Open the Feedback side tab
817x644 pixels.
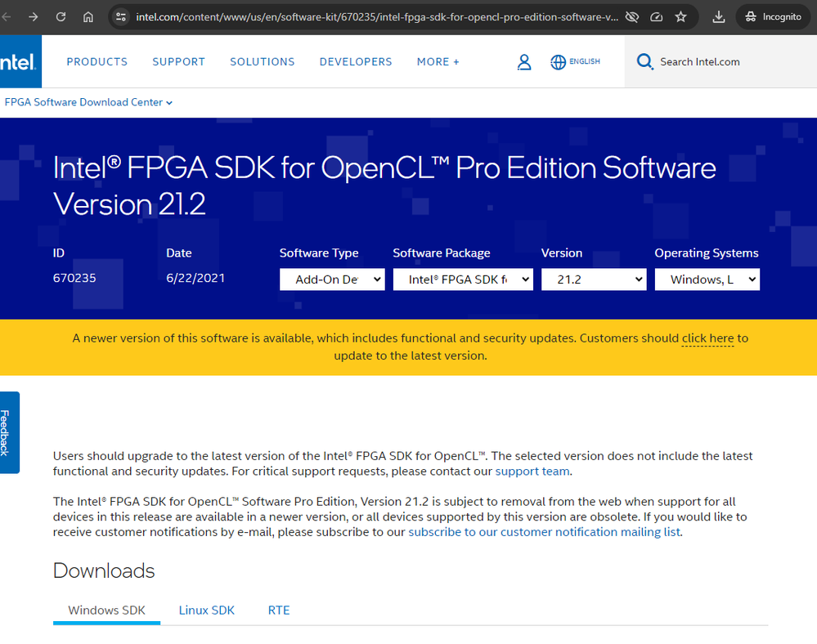[x=9, y=432]
